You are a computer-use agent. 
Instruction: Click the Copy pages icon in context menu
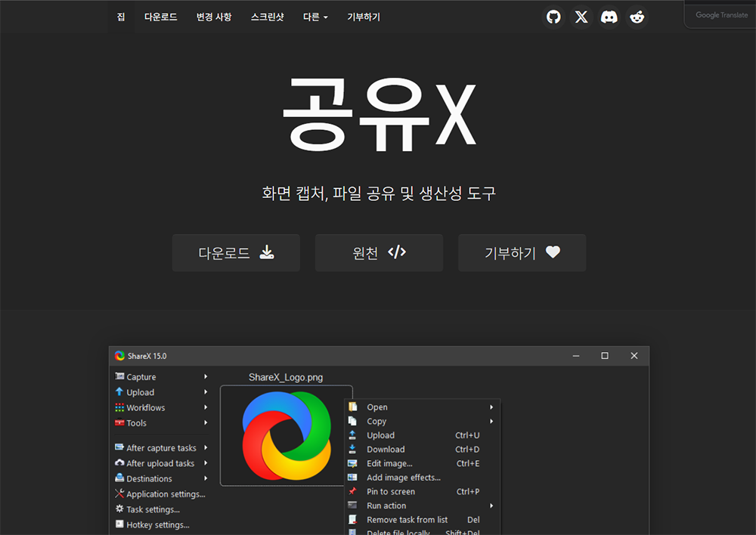[x=353, y=421]
